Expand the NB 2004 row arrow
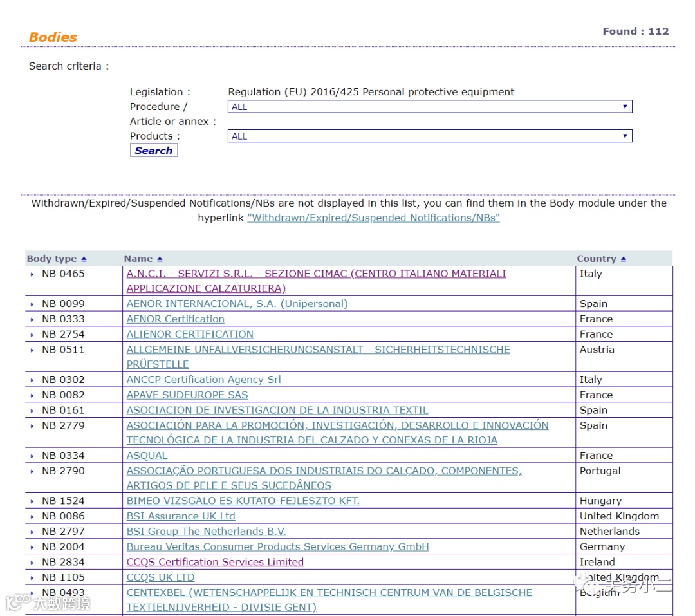Viewport: 695px width, 616px height. (32, 547)
